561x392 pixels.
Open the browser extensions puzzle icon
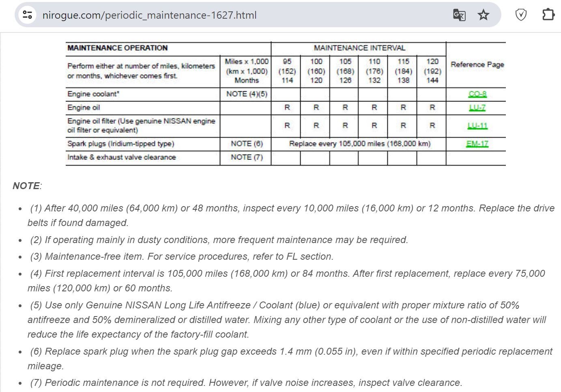[x=548, y=15]
